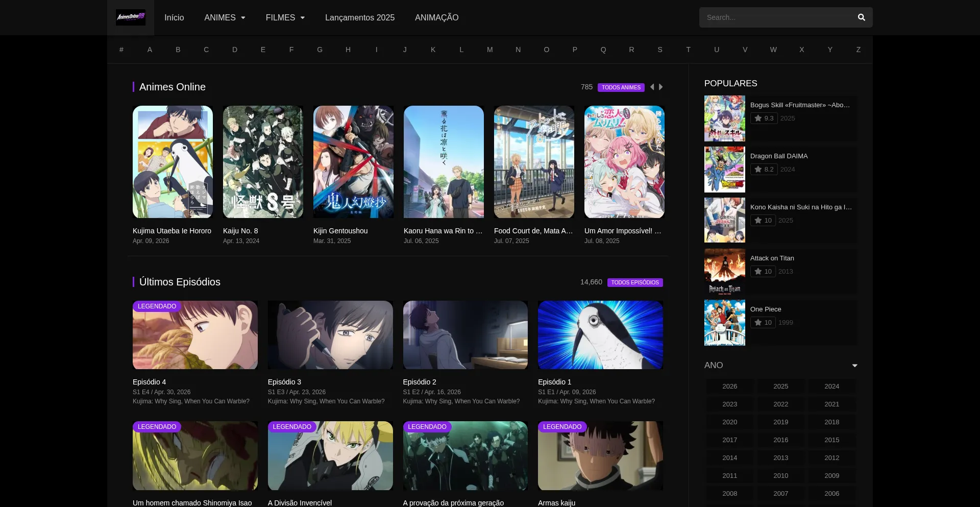Image resolution: width=980 pixels, height=507 pixels.
Task: Open Episódio 3 thumbnail of Kujima
Action: [x=330, y=335]
